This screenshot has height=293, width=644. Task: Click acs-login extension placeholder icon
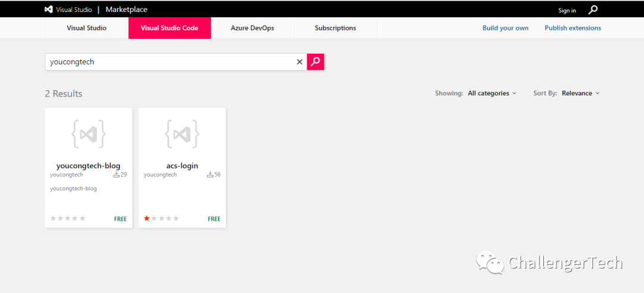tap(182, 134)
